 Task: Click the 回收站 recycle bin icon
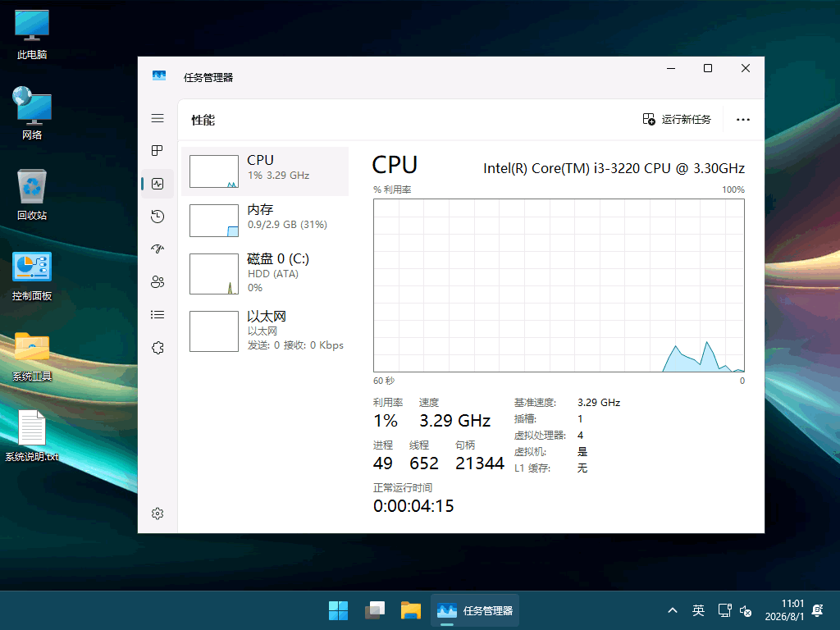coord(32,194)
